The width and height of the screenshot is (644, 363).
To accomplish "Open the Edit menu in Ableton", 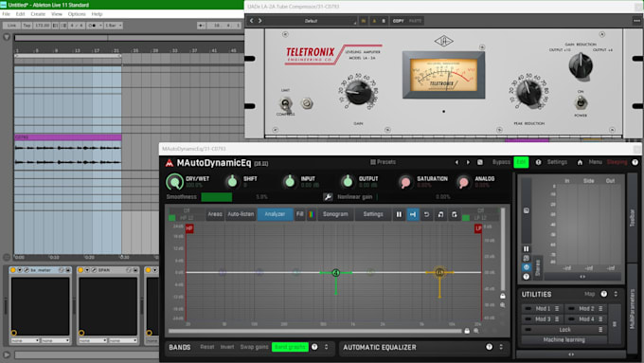I will (x=20, y=14).
